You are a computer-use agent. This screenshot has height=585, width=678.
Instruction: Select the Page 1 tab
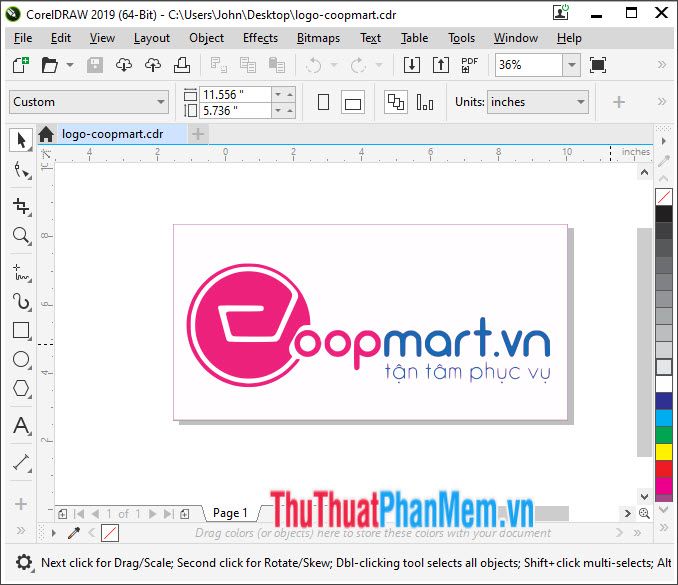[x=230, y=513]
